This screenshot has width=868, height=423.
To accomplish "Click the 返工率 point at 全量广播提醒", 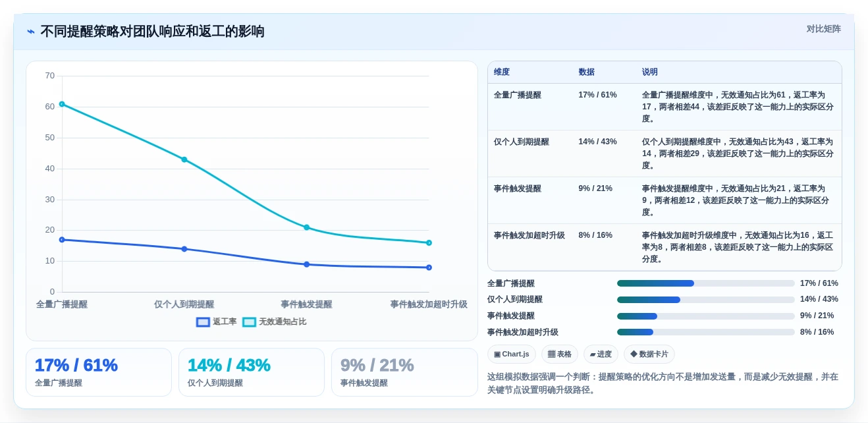I will click(x=62, y=240).
